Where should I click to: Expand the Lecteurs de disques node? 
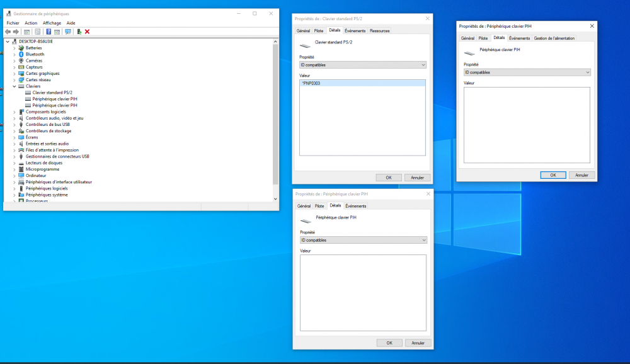[x=14, y=162]
